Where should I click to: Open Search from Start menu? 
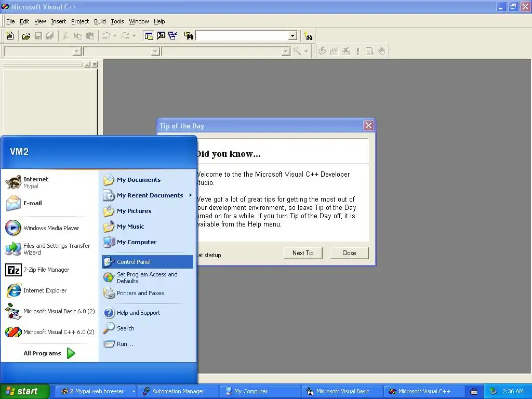click(147, 328)
